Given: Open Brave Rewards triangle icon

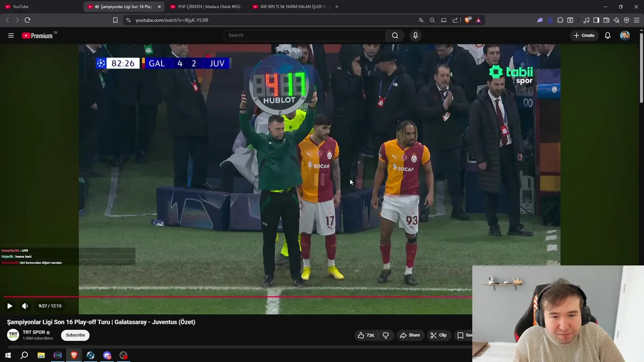Looking at the screenshot, I should pyautogui.click(x=478, y=20).
